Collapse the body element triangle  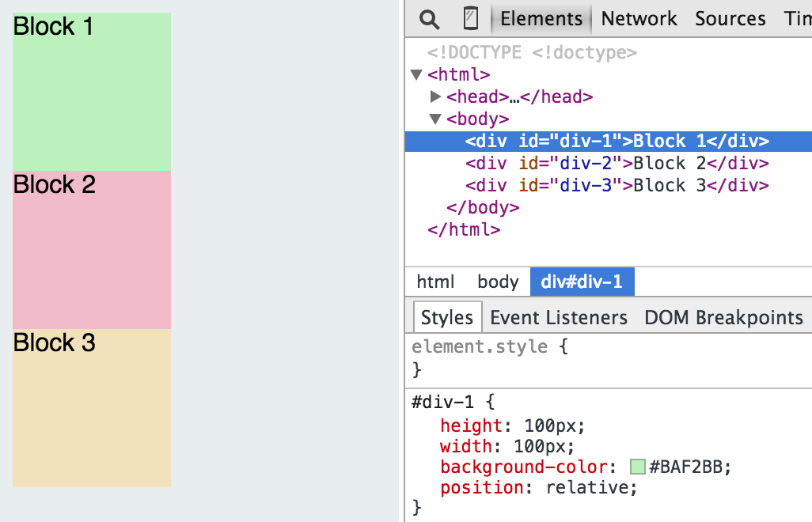click(x=435, y=119)
